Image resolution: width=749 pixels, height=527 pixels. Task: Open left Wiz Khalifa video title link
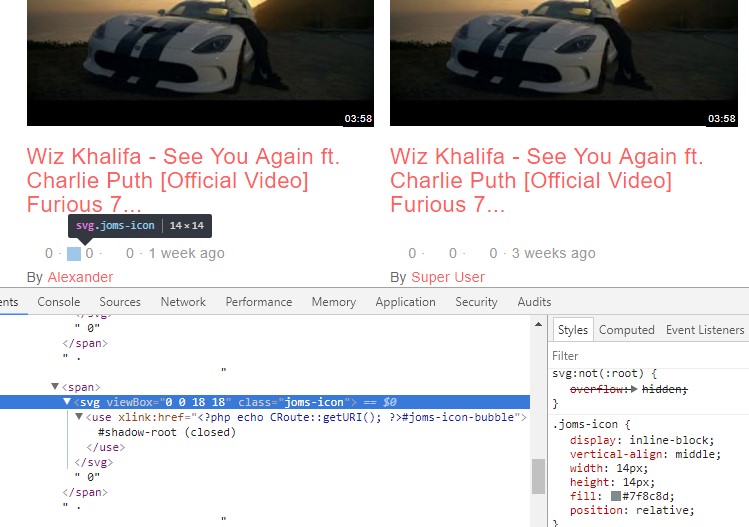pyautogui.click(x=183, y=180)
